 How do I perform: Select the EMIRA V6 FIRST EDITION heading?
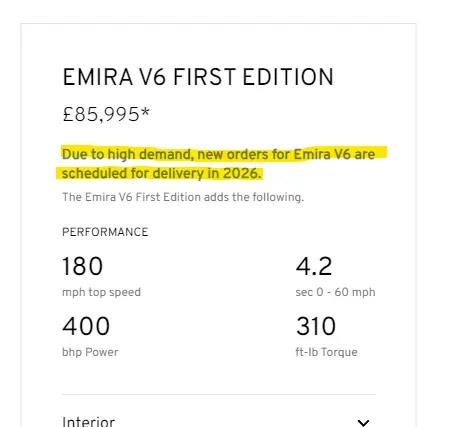click(x=198, y=77)
